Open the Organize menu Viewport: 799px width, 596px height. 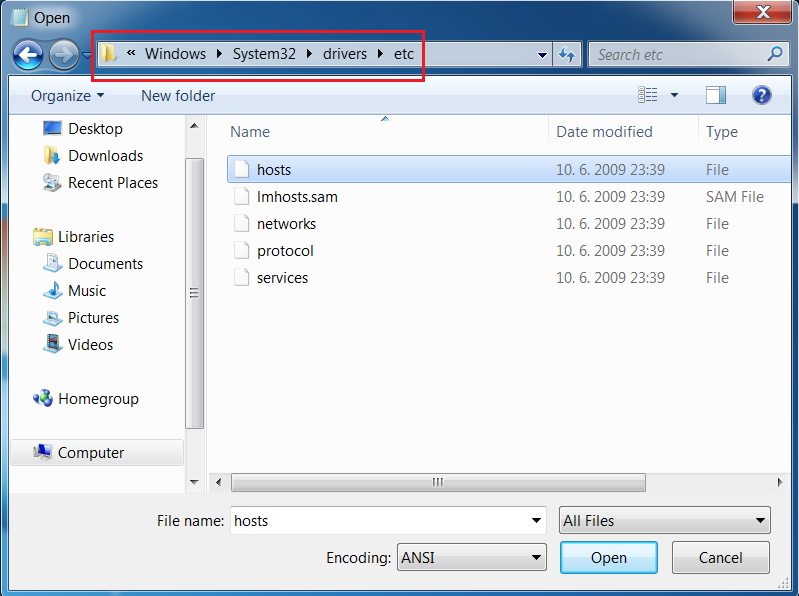click(x=67, y=96)
